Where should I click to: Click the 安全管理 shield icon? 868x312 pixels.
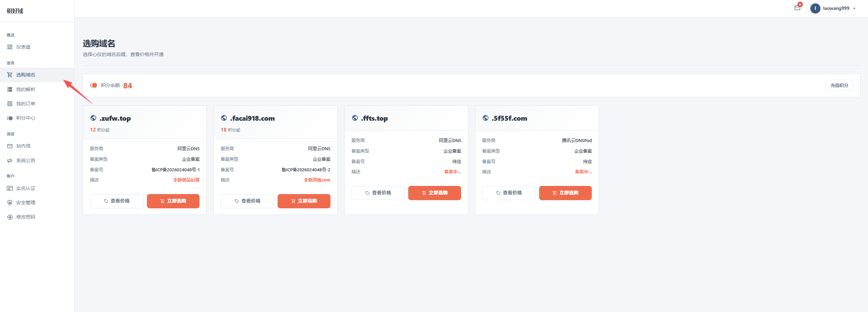(x=10, y=203)
